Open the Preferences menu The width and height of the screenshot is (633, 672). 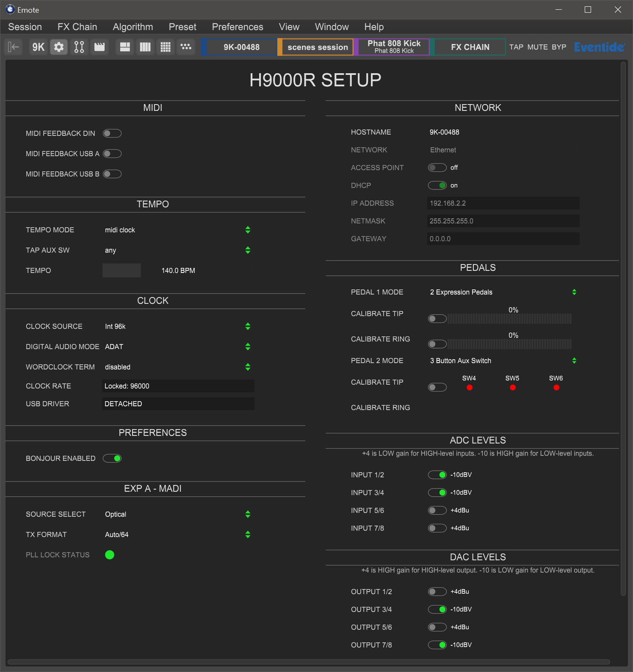point(238,27)
